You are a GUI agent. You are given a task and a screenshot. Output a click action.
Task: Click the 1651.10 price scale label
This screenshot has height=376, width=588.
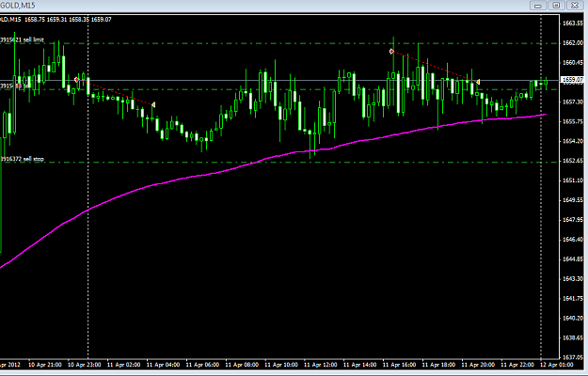click(573, 180)
